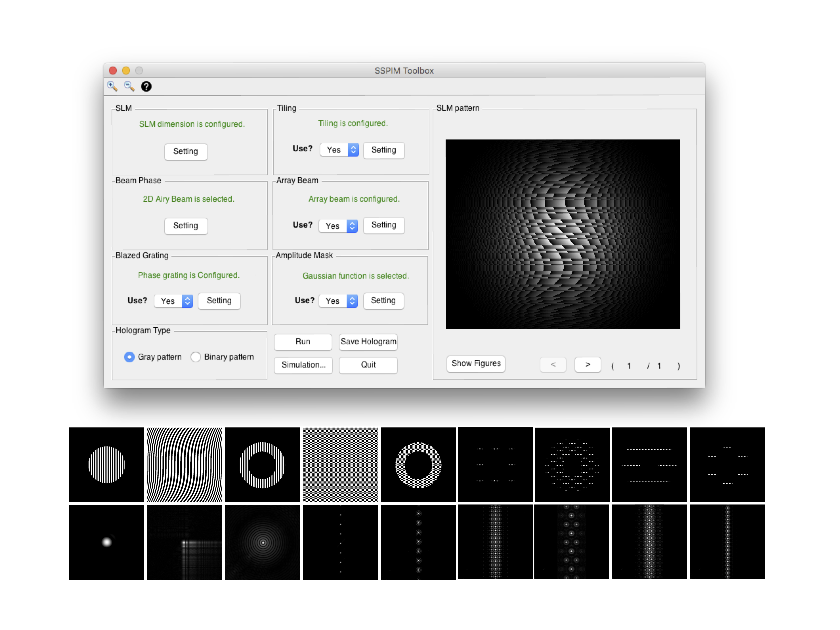This screenshot has width=840, height=630.
Task: Open the Tiling Use dropdown
Action: pyautogui.click(x=339, y=150)
